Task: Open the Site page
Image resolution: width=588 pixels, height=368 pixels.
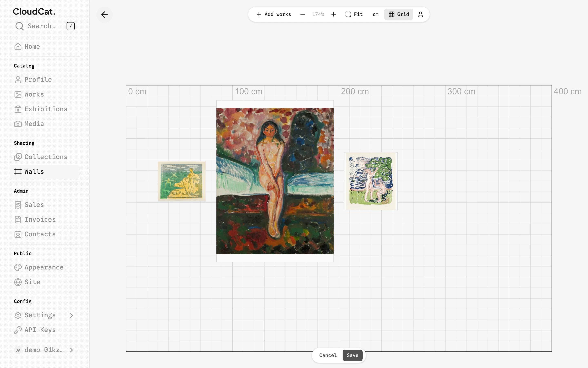Action: click(45, 282)
